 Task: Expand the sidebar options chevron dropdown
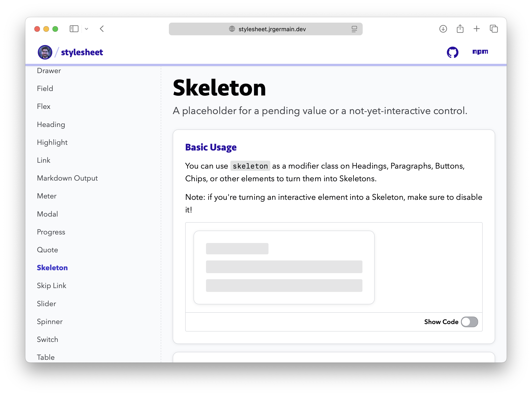coord(86,29)
